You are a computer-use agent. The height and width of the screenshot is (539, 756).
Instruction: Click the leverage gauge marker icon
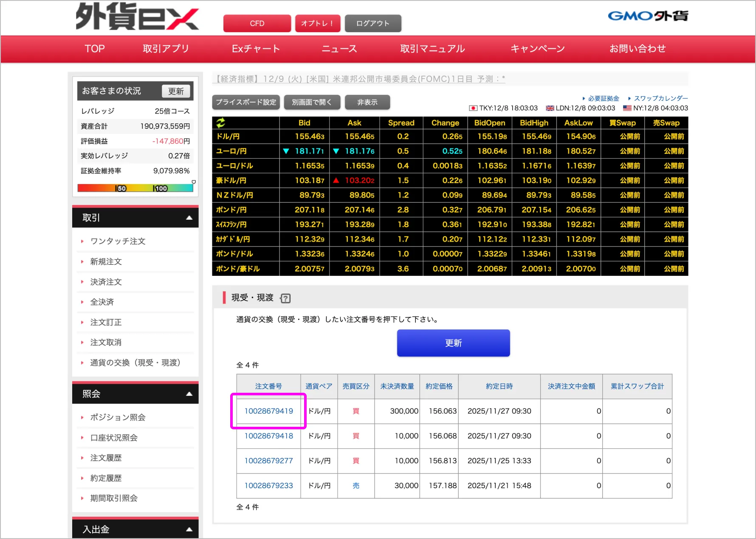click(194, 182)
